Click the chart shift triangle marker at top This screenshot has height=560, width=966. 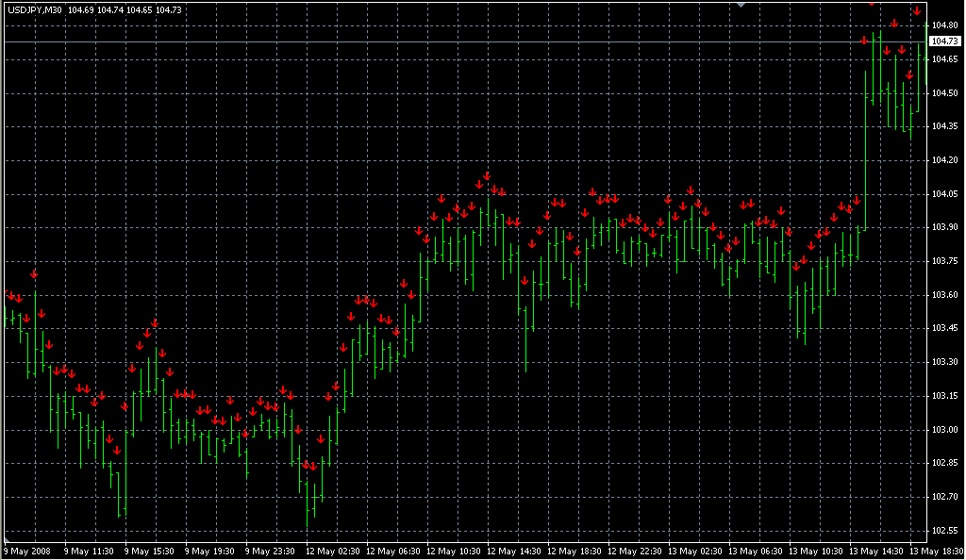pos(741,4)
